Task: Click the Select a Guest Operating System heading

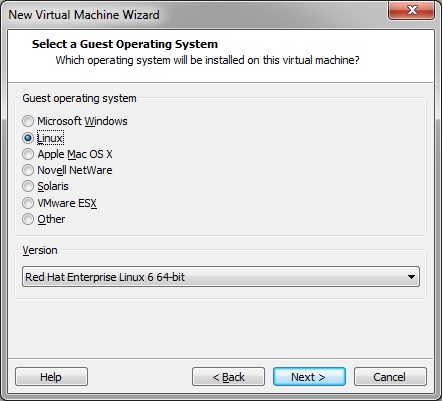Action: [x=125, y=44]
